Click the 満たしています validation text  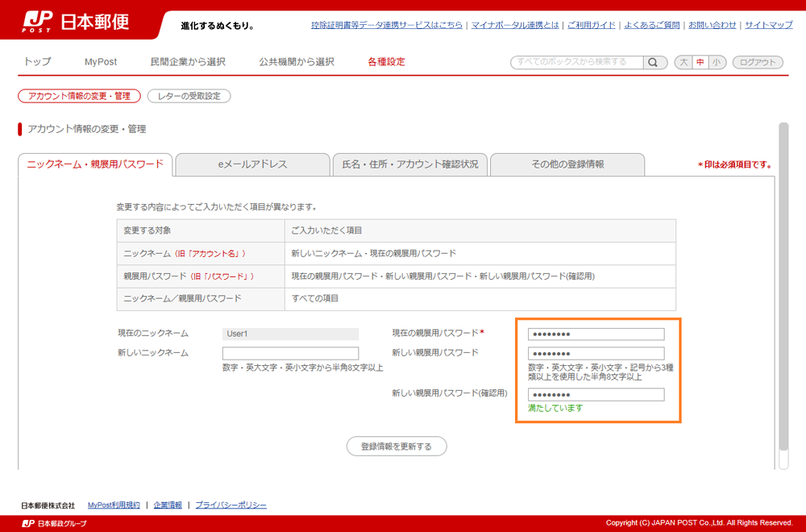pyautogui.click(x=555, y=408)
